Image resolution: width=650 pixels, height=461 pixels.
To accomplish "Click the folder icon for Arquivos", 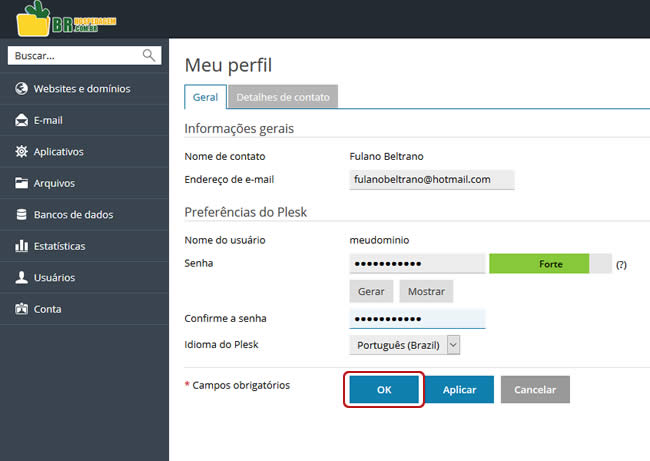I will coord(22,183).
